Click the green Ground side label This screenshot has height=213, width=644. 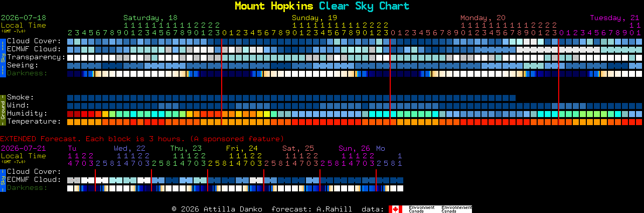tap(3, 109)
